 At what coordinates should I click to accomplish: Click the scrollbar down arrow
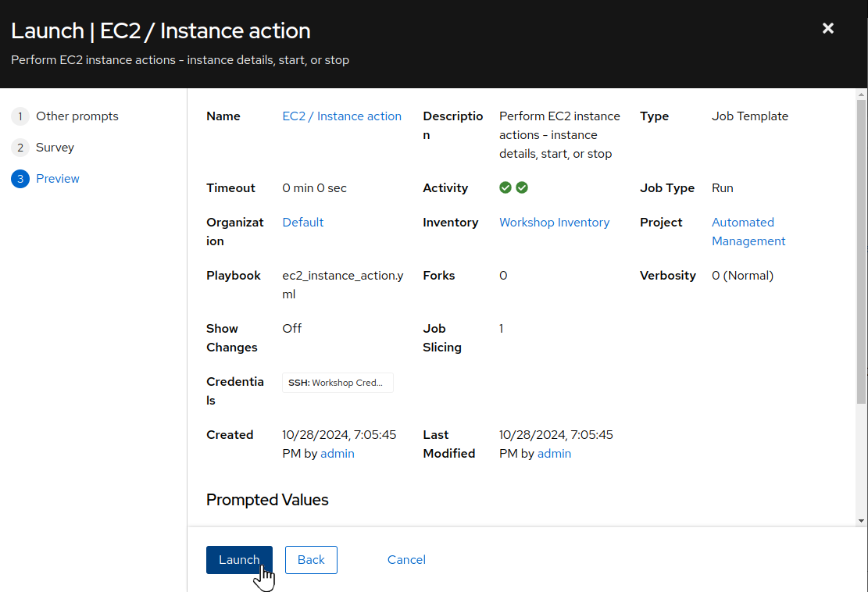pyautogui.click(x=861, y=521)
